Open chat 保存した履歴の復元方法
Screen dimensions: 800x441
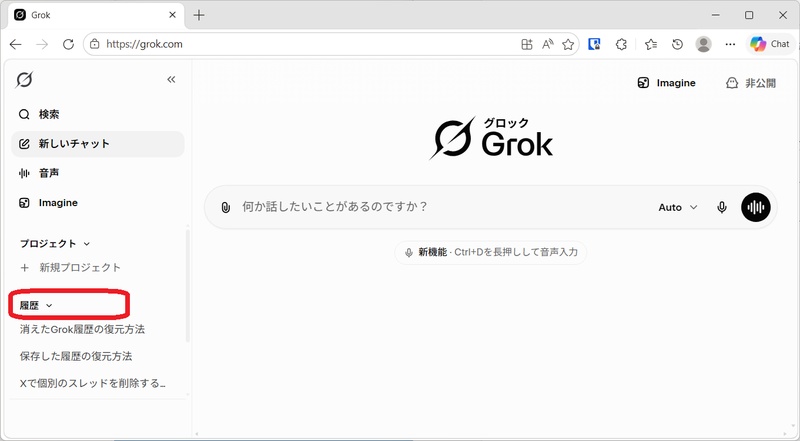click(x=76, y=356)
